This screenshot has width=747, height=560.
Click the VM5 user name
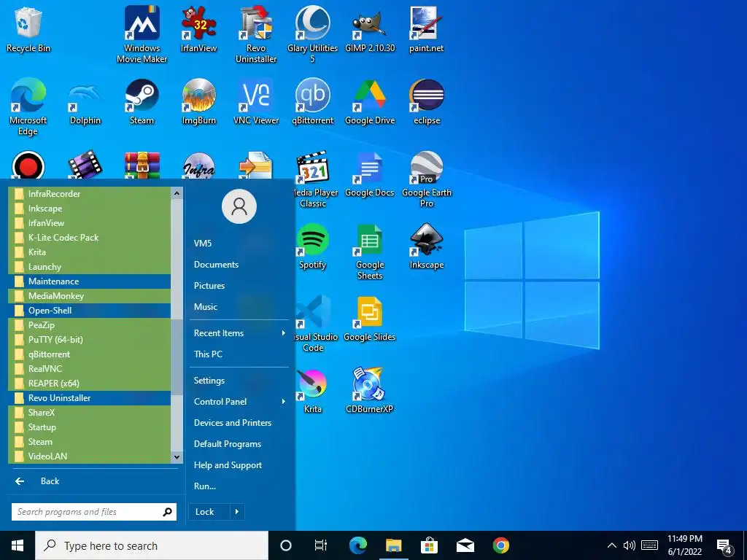[203, 243]
